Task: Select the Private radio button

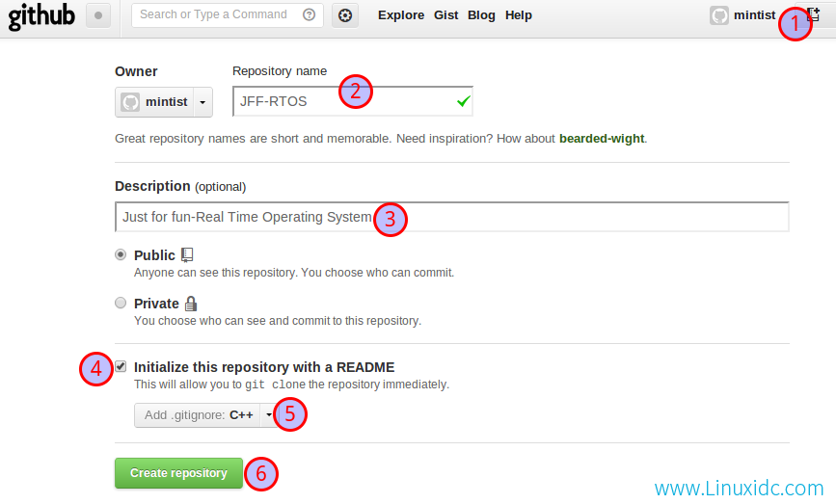Action: (x=121, y=303)
